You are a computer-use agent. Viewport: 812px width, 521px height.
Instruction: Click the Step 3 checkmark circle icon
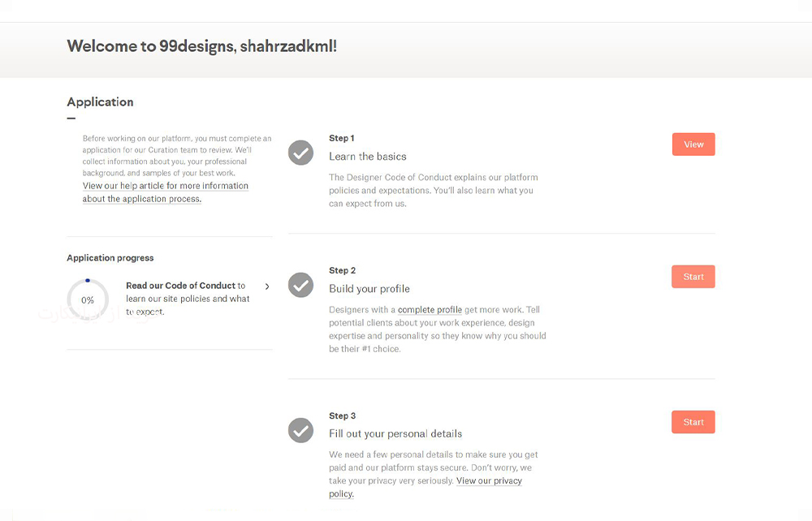pyautogui.click(x=301, y=430)
